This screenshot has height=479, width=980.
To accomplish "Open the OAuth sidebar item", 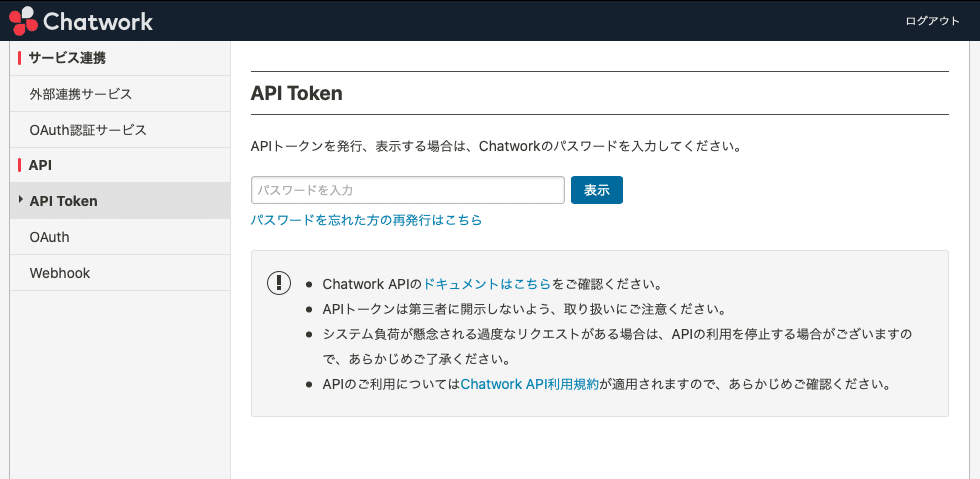I will (x=50, y=237).
